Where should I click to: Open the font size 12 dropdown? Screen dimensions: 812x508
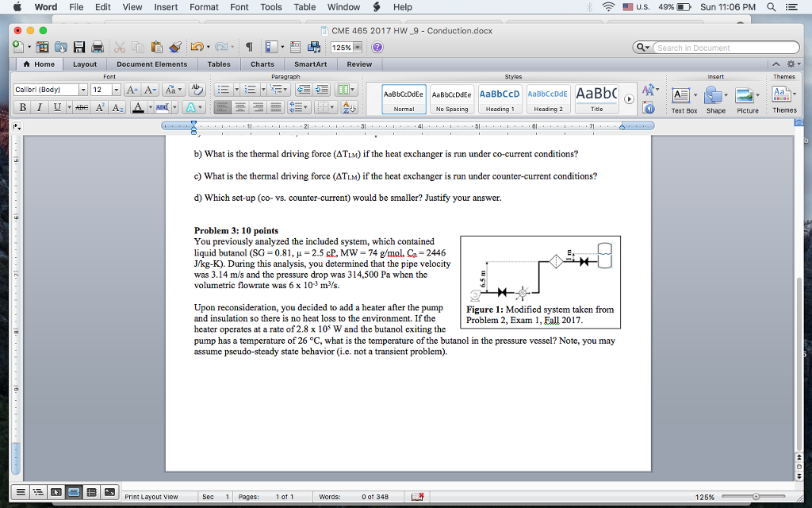(x=117, y=90)
